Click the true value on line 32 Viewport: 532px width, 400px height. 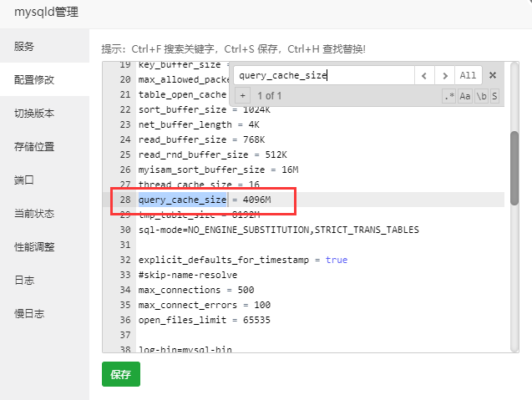(x=337, y=260)
